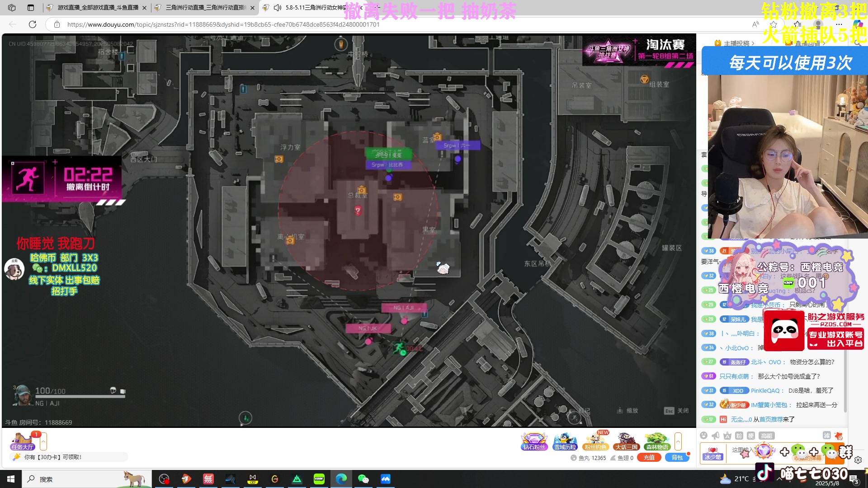The height and width of the screenshot is (488, 868).
Task: Open the 大话三国 game icon
Action: pos(626,441)
